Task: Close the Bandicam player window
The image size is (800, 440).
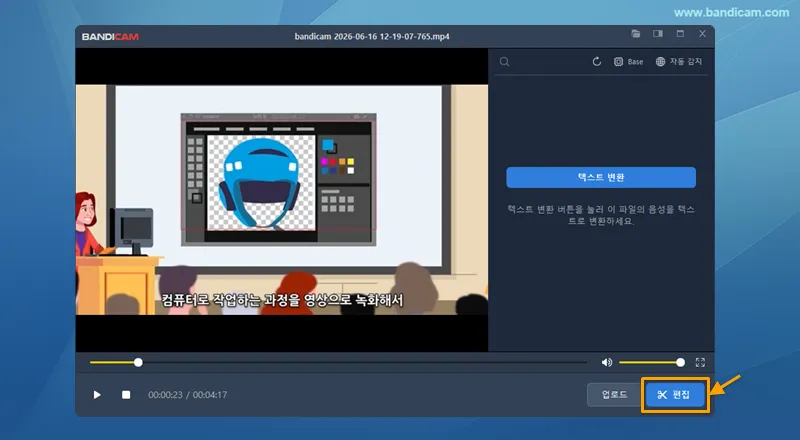Action: pos(703,34)
